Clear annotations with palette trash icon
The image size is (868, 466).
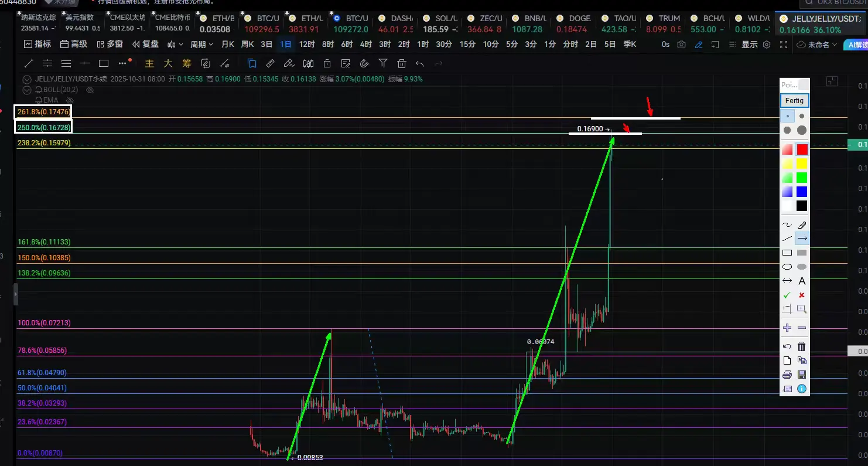pos(802,346)
